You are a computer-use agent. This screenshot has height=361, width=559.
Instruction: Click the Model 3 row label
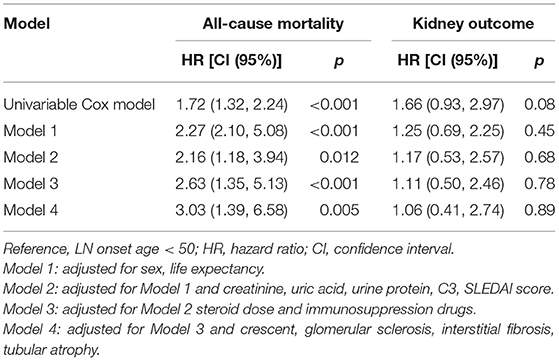pyautogui.click(x=31, y=184)
